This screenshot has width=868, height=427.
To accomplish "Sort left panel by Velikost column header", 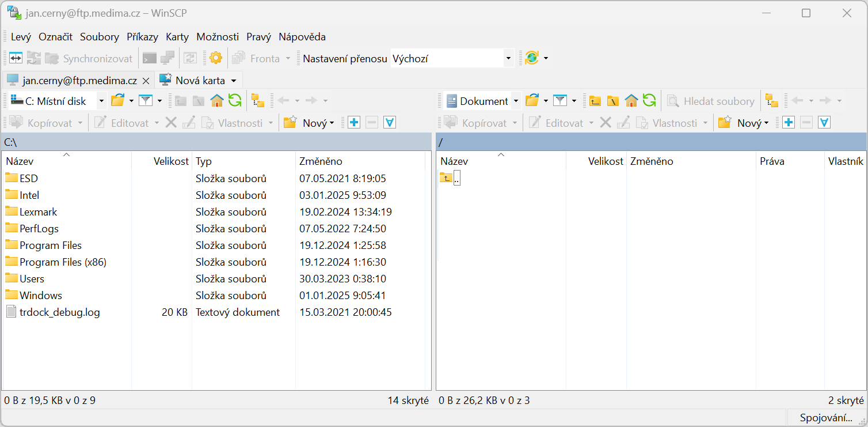I will pos(161,161).
